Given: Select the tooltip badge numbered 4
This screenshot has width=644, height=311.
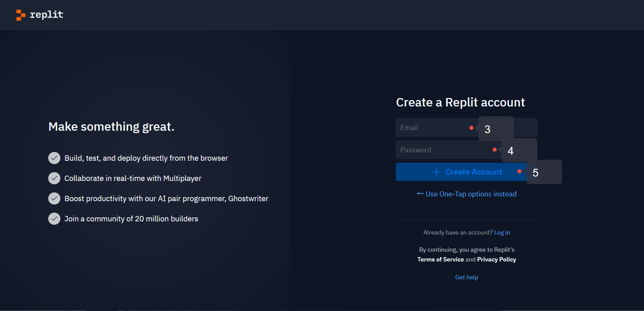Looking at the screenshot, I should click(519, 150).
